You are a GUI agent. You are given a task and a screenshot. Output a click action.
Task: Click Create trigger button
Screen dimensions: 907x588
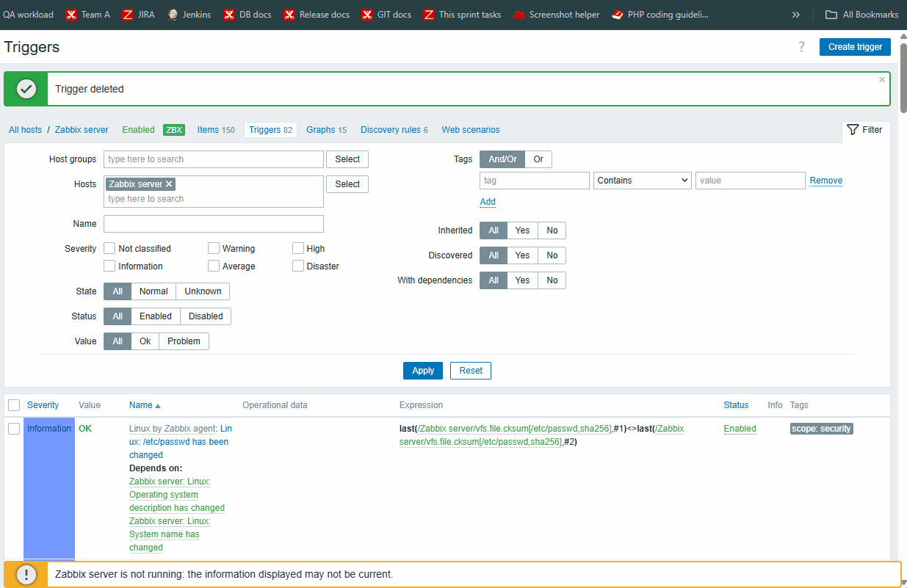855,47
